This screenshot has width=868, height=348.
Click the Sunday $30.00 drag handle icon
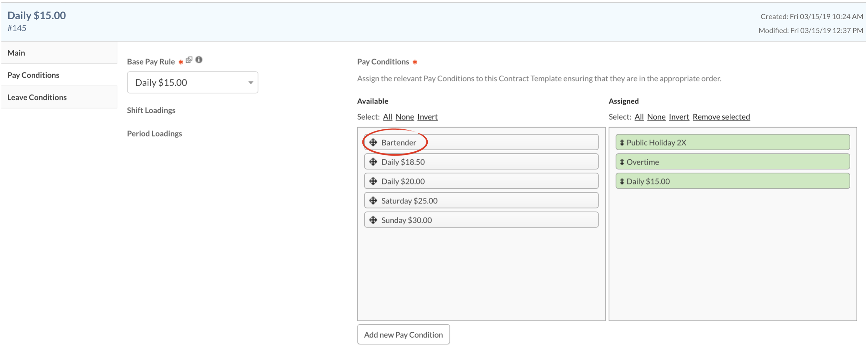coord(373,220)
